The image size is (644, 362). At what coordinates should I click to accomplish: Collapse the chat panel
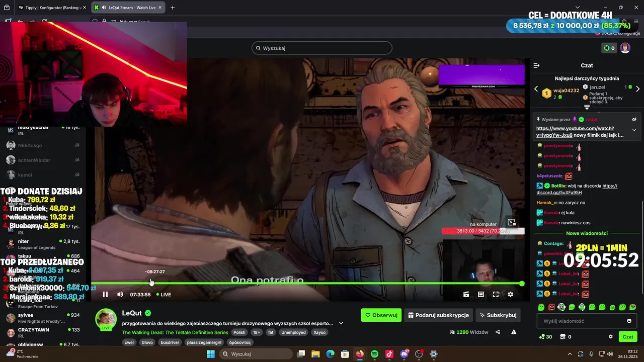536,65
